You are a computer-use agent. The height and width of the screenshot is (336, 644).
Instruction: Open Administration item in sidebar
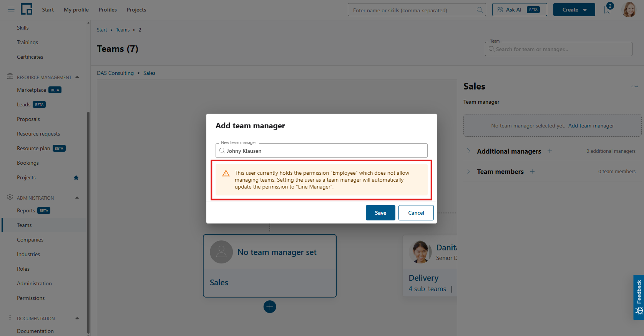click(x=34, y=283)
